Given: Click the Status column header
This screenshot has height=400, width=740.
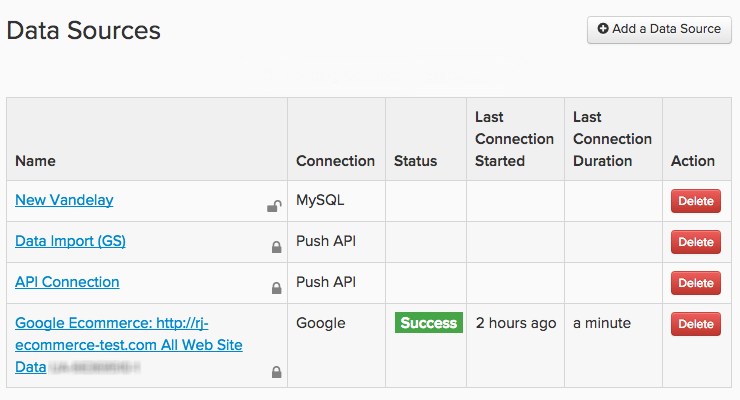Looking at the screenshot, I should point(415,160).
